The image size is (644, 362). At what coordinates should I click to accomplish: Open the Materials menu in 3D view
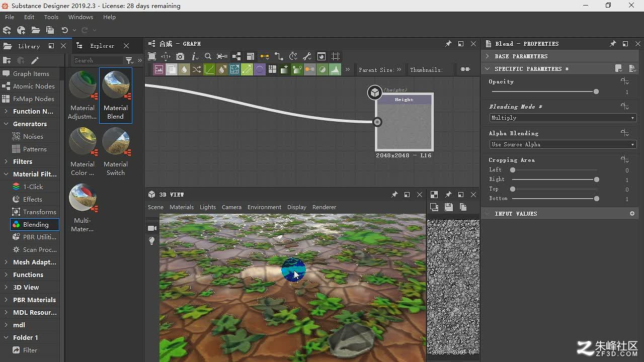(x=182, y=207)
